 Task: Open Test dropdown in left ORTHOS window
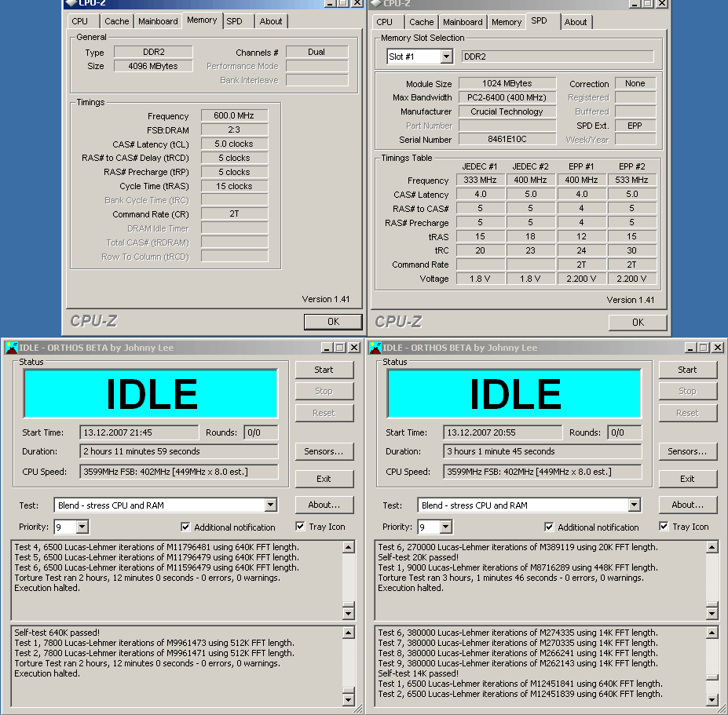(271, 505)
